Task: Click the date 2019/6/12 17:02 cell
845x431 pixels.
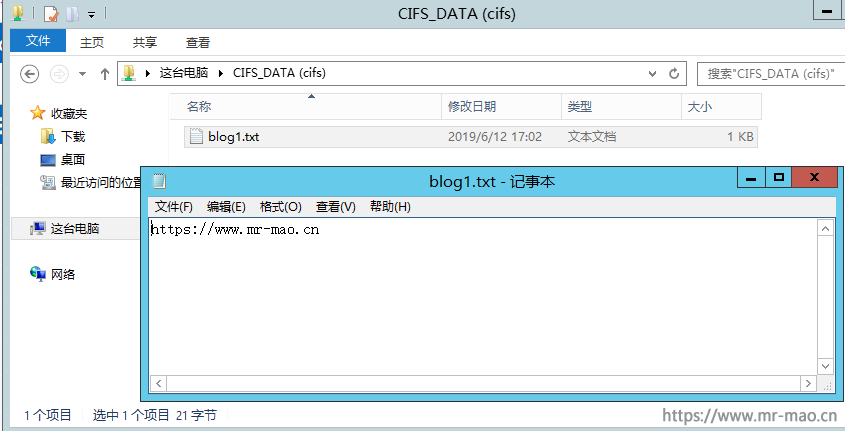Action: click(495, 137)
